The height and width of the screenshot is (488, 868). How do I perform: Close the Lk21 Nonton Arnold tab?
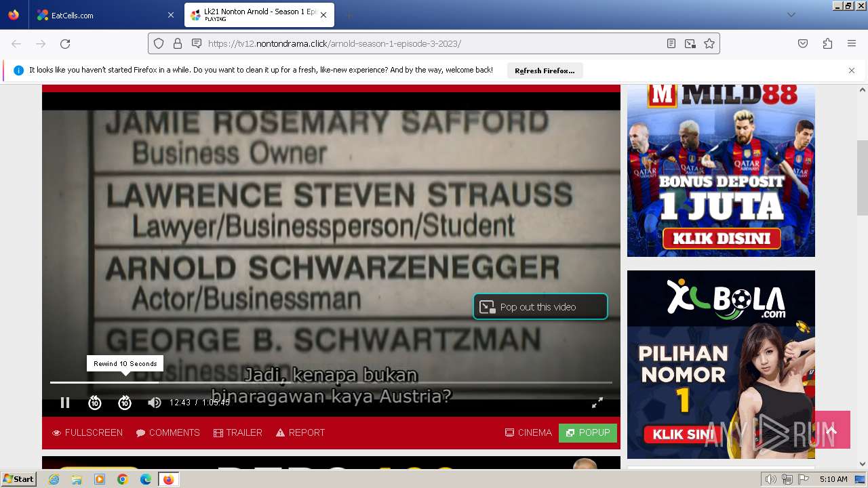323,15
